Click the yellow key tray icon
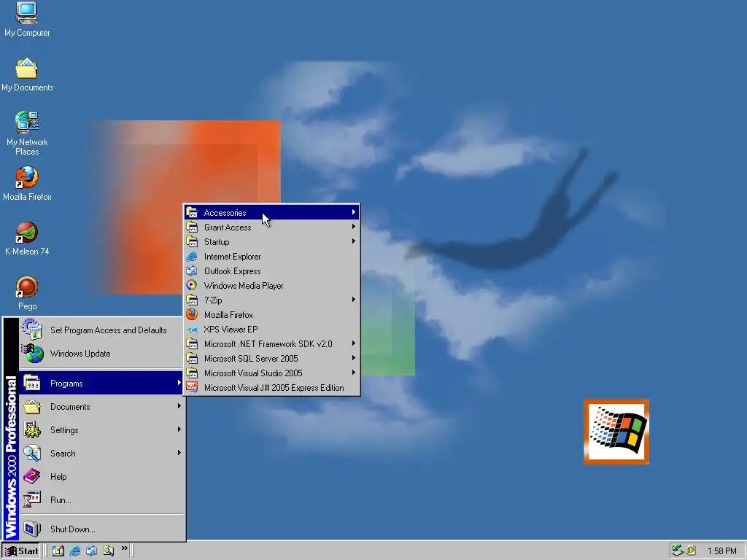The width and height of the screenshot is (747, 560). (690, 551)
